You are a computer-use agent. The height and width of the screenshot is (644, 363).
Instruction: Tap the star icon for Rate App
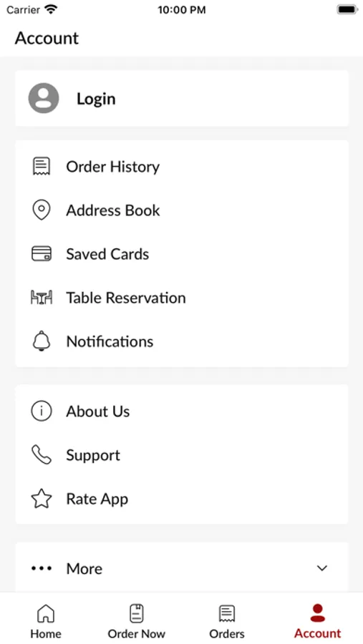42,499
